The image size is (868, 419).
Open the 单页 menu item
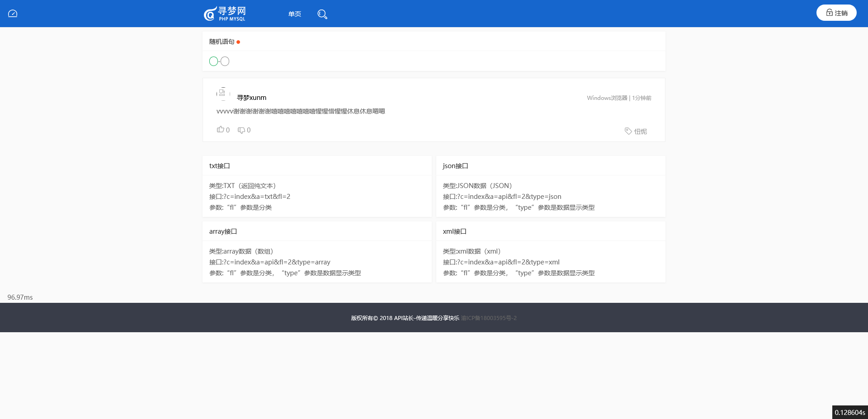coord(294,14)
